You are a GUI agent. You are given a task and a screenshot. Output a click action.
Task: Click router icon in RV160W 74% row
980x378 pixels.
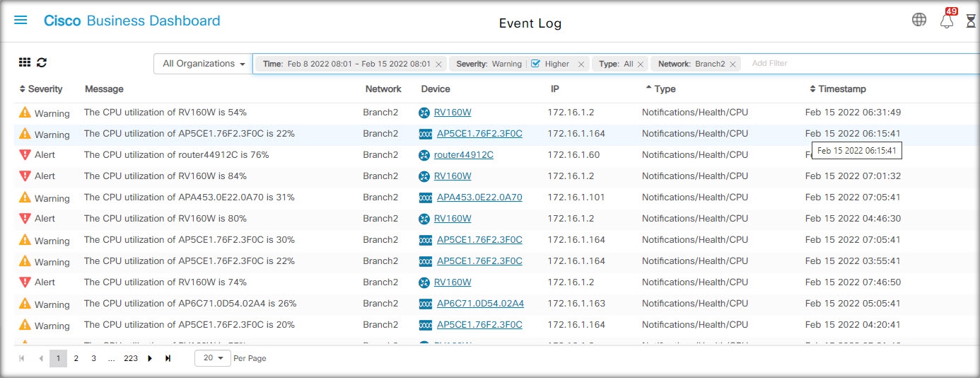click(424, 282)
